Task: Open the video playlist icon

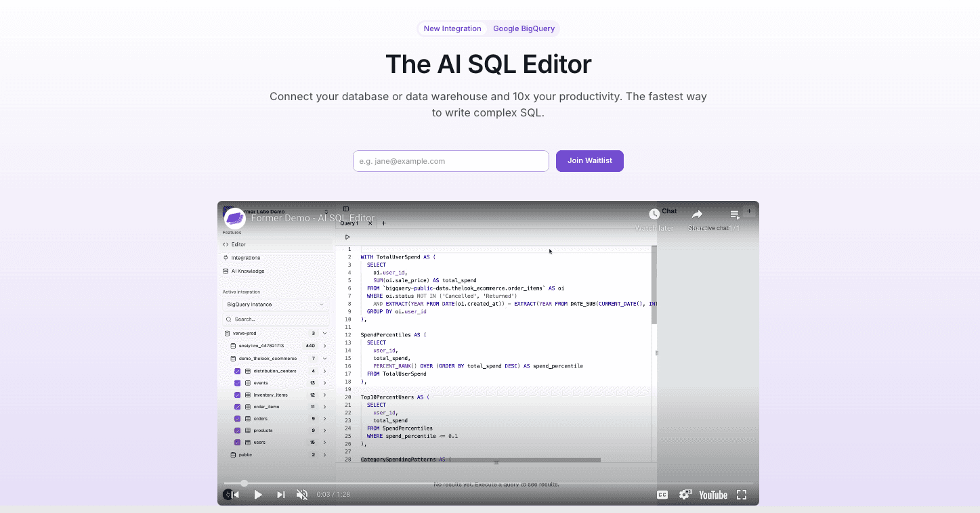Action: [735, 215]
